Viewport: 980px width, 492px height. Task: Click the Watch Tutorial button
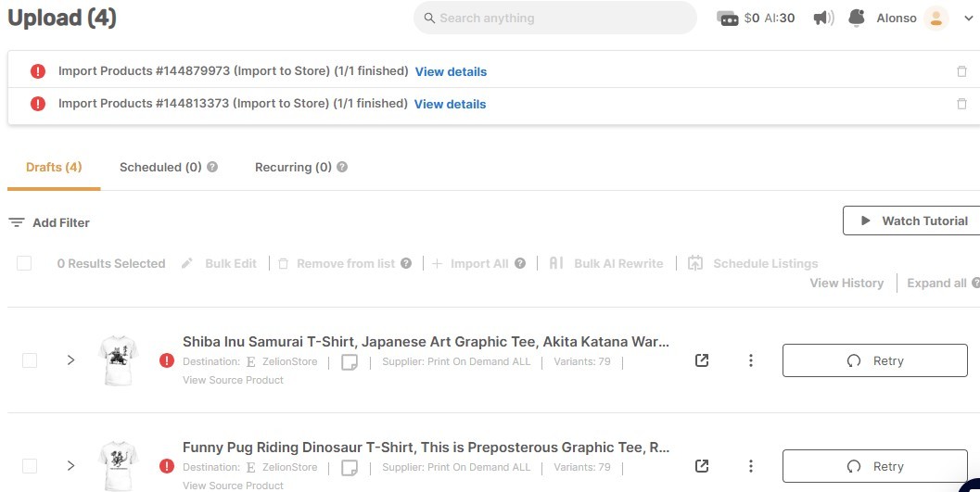point(912,221)
